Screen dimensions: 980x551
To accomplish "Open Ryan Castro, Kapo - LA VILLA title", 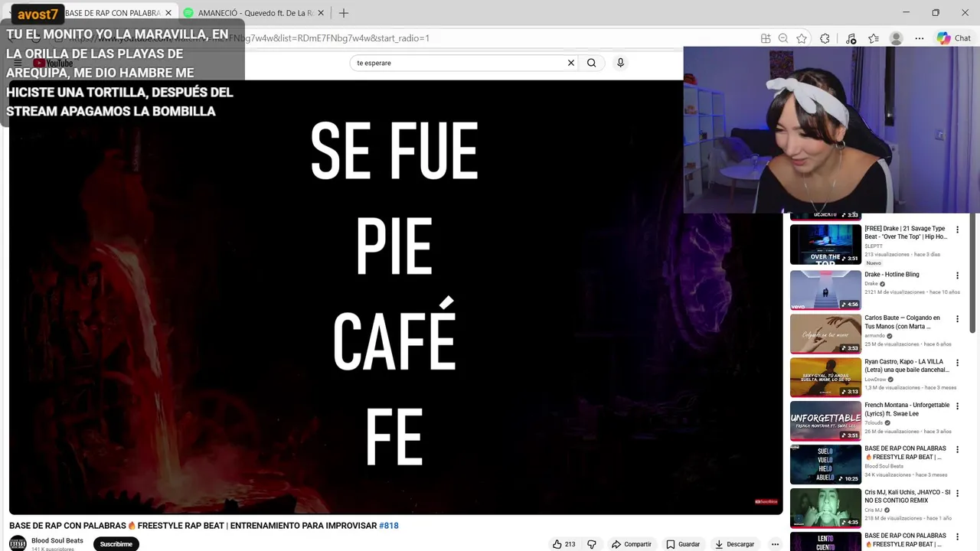I will [x=907, y=366].
